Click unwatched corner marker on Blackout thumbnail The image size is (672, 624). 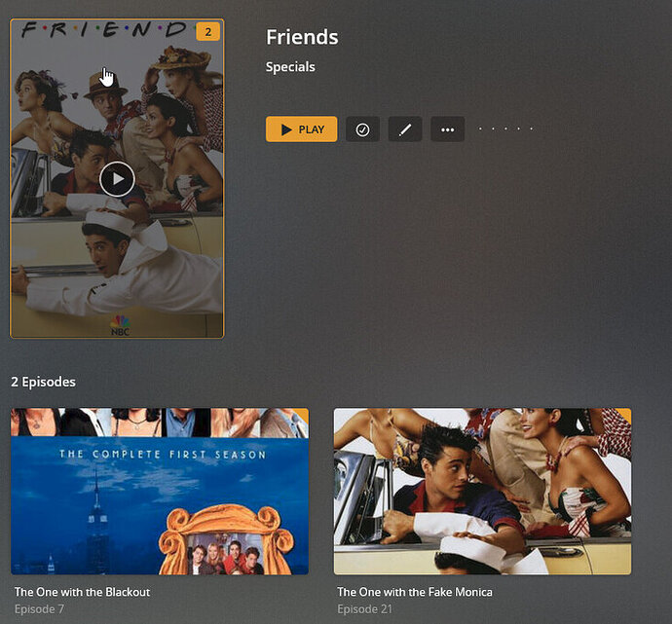click(303, 414)
